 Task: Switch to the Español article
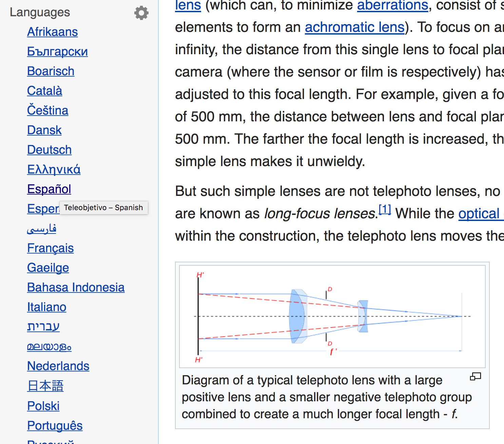click(x=49, y=189)
